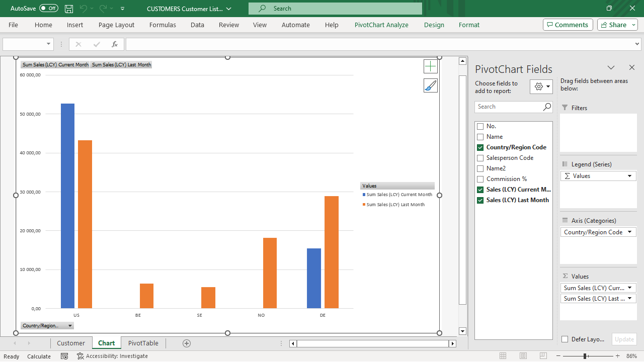Open the Formulas ribbon tab
The width and height of the screenshot is (644, 362).
coord(163,25)
